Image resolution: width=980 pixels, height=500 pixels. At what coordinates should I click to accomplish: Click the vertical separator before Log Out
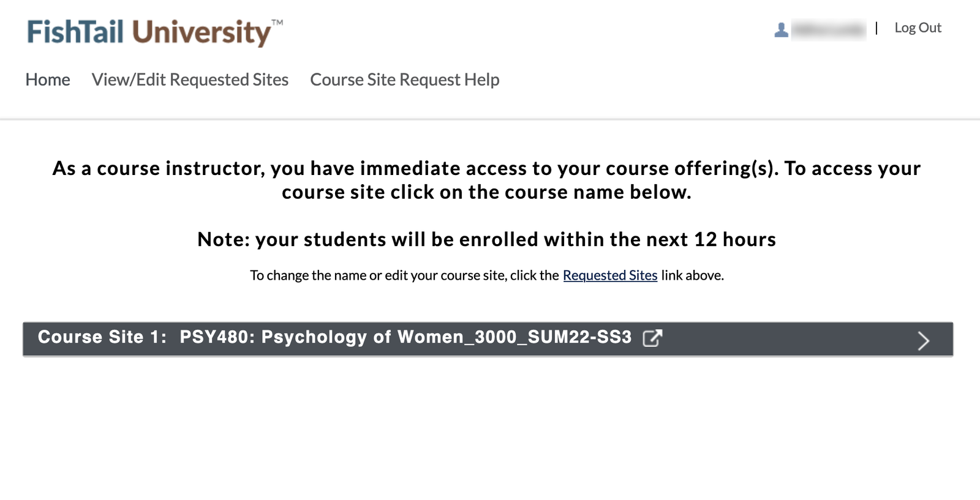876,28
